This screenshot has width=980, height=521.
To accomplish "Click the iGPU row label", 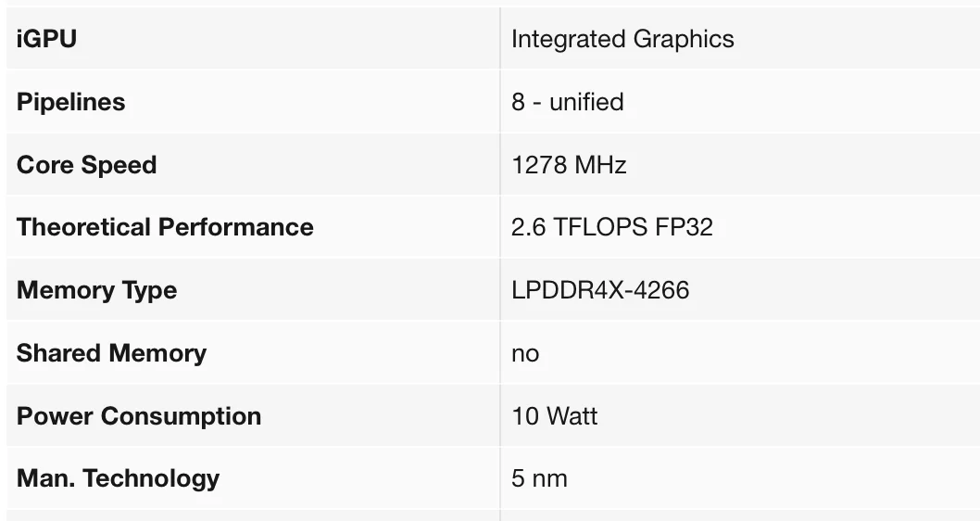I will click(46, 39).
